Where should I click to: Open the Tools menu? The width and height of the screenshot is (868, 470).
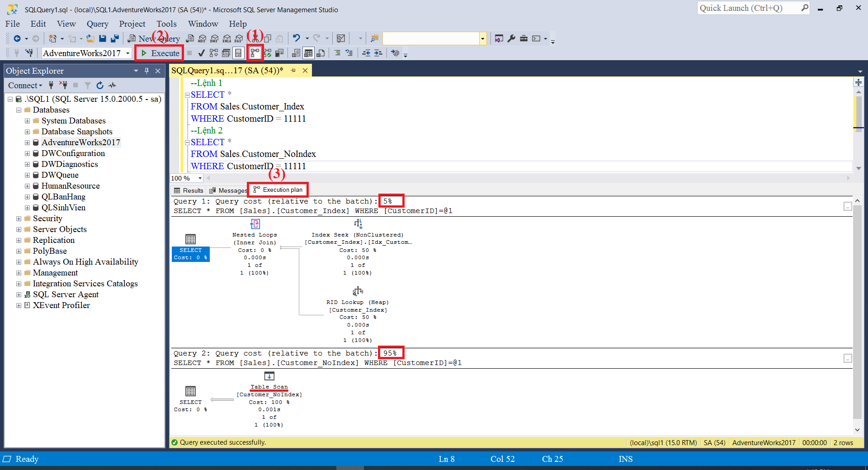click(166, 24)
